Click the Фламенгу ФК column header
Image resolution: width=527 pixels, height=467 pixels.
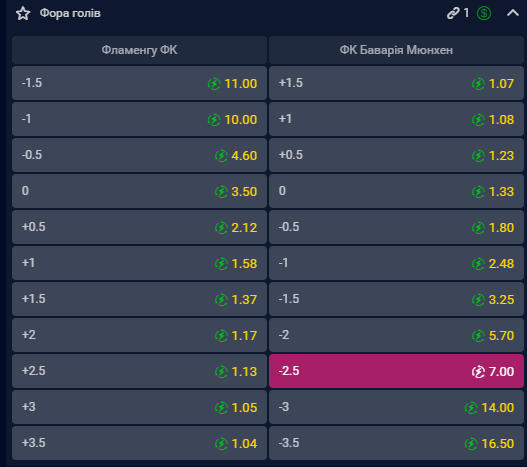139,50
